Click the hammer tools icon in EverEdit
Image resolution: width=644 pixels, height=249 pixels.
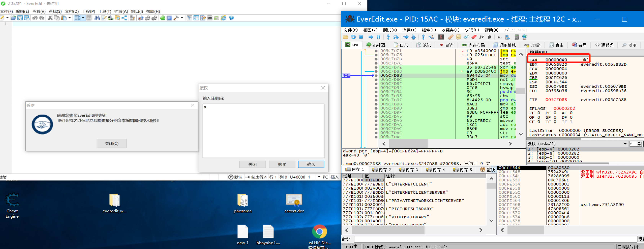point(176,18)
